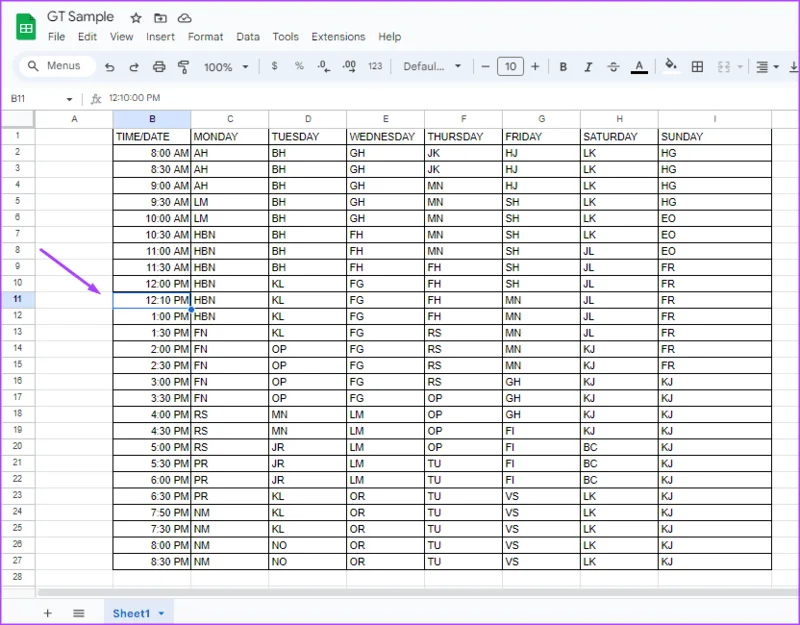Increase decimal places
Screen dimensions: 800x625
349,66
